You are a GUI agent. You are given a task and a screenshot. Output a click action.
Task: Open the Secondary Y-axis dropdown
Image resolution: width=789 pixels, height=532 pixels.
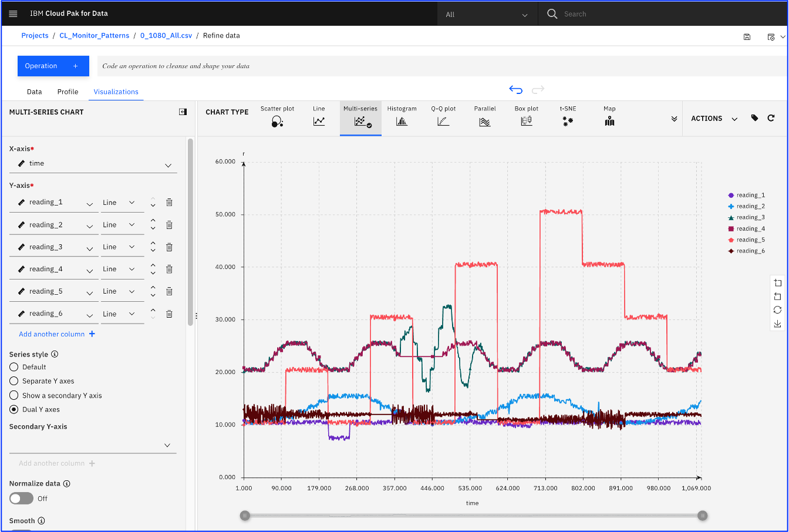[x=93, y=445]
